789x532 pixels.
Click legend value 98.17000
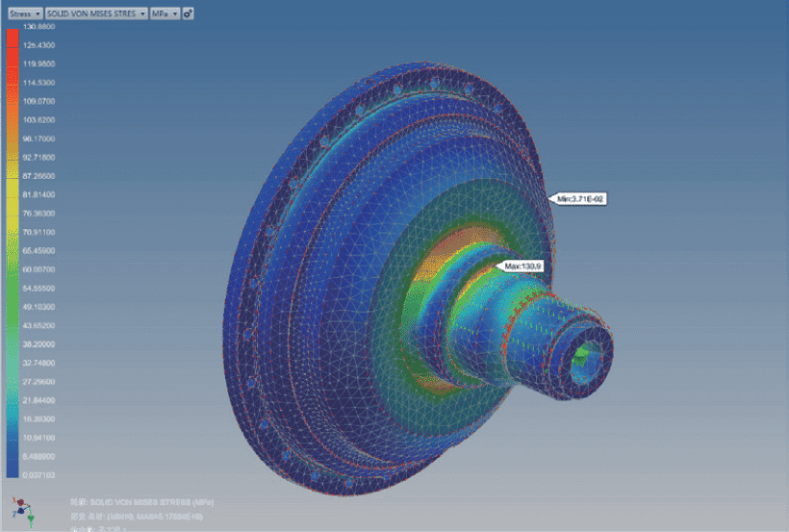(38, 139)
